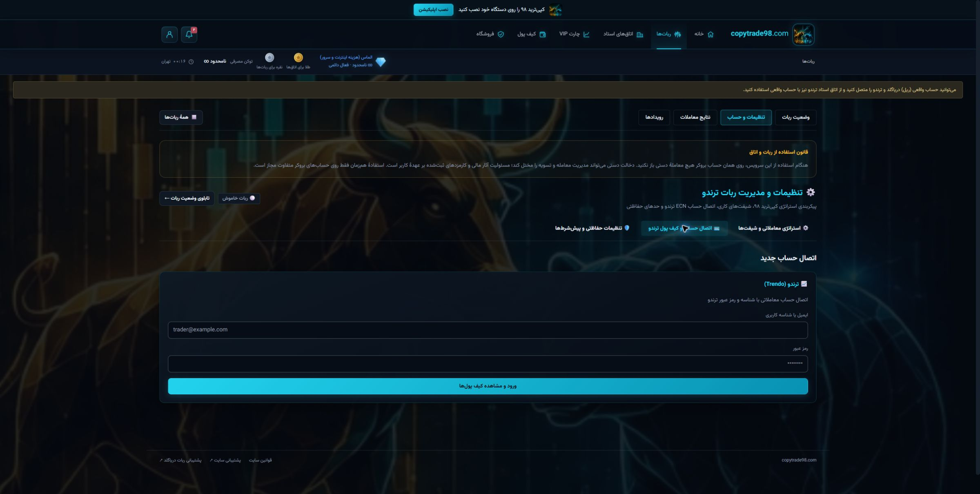Open the notifications bell icon
Viewport: 980px width, 494px height.
pyautogui.click(x=189, y=34)
